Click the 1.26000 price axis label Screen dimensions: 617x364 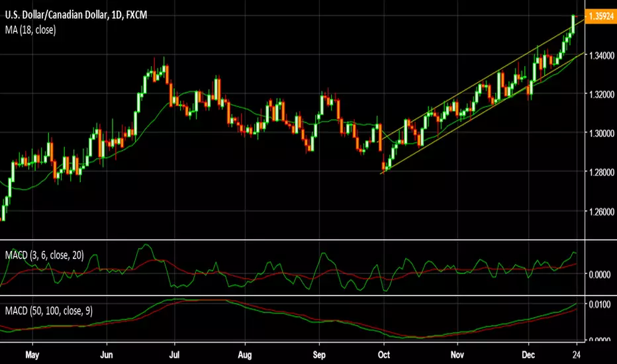(x=601, y=212)
